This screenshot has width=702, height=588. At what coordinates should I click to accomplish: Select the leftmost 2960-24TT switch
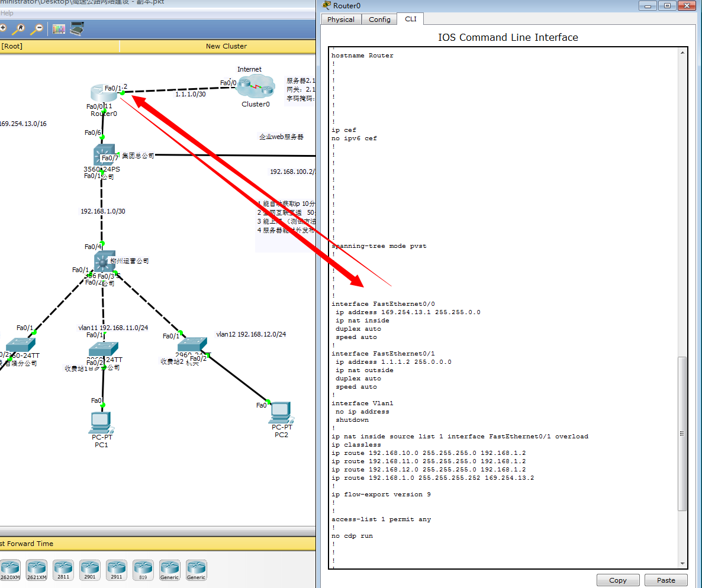click(20, 345)
